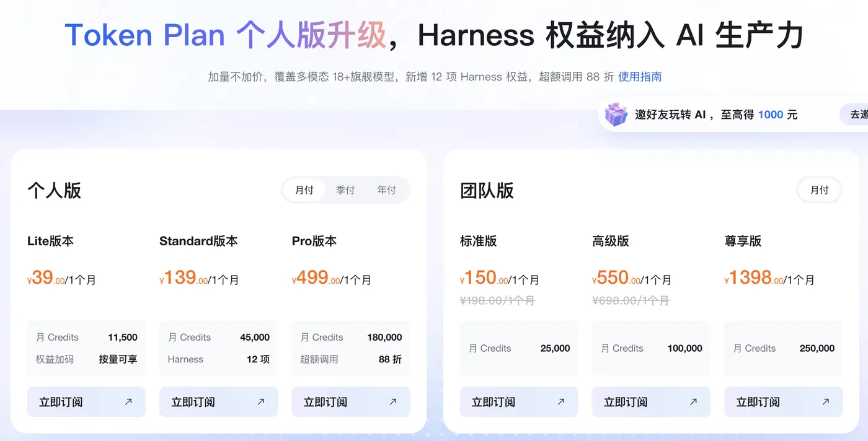Click the ¥39.00 Lite price
The width and height of the screenshot is (868, 441).
pyautogui.click(x=46, y=277)
